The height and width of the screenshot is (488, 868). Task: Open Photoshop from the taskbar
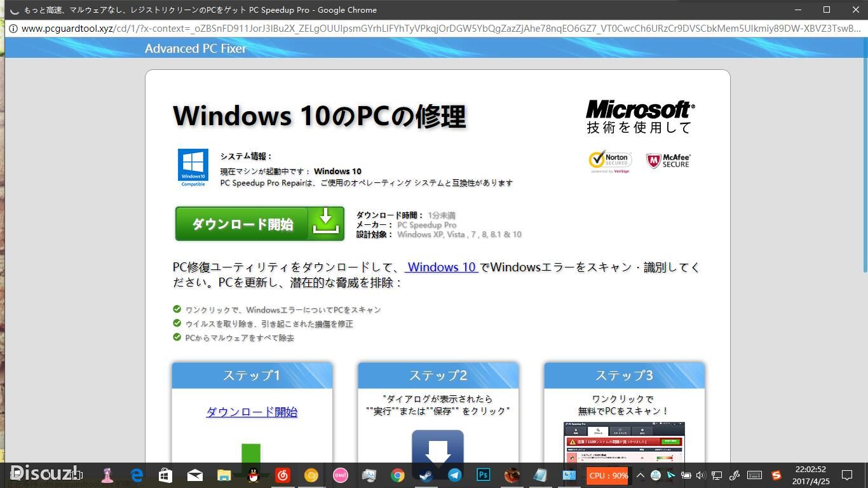tap(484, 475)
